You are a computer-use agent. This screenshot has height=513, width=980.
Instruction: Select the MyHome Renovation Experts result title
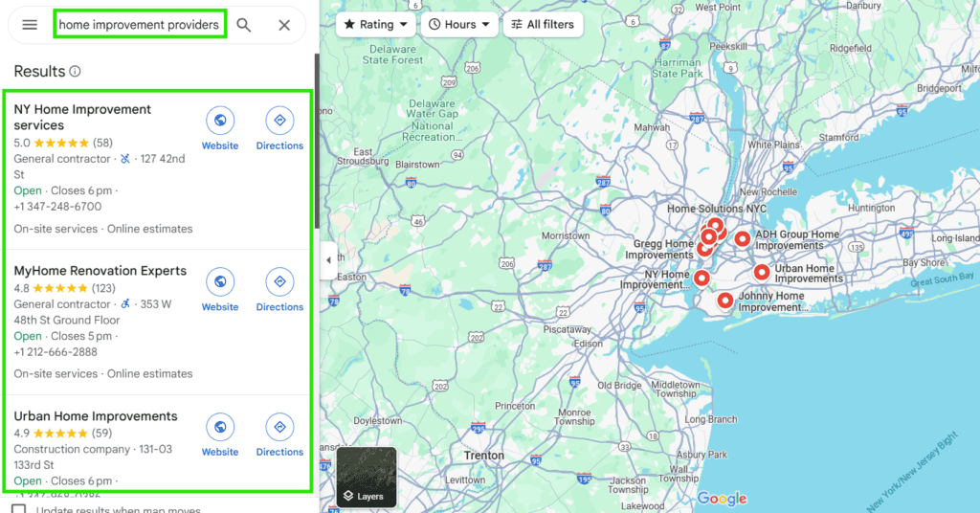coord(100,271)
